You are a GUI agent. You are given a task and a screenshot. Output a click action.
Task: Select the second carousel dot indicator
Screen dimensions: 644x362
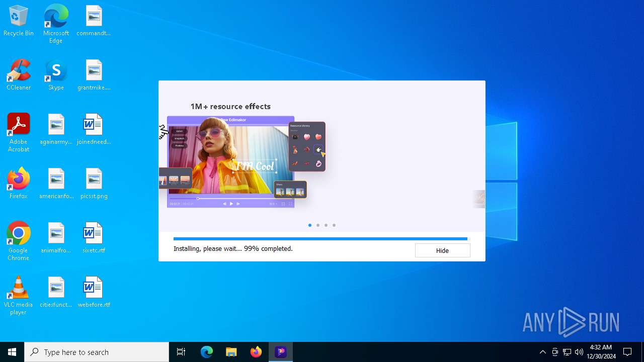318,225
